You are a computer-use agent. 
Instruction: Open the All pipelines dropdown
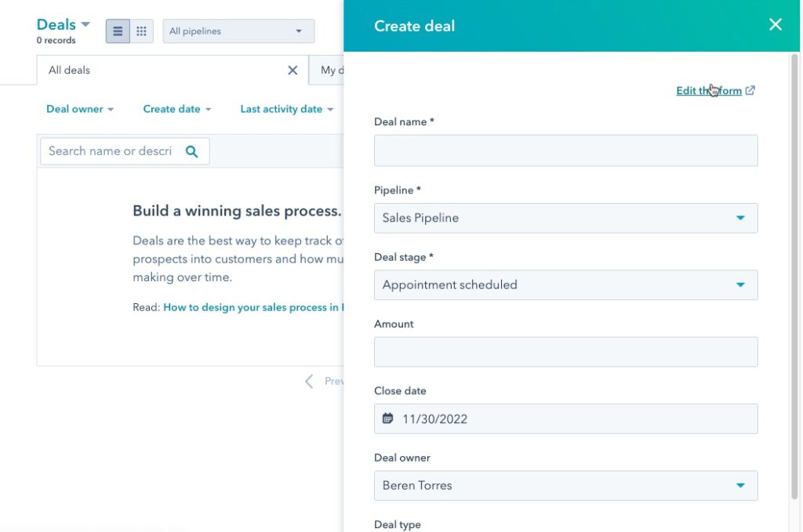pyautogui.click(x=238, y=31)
